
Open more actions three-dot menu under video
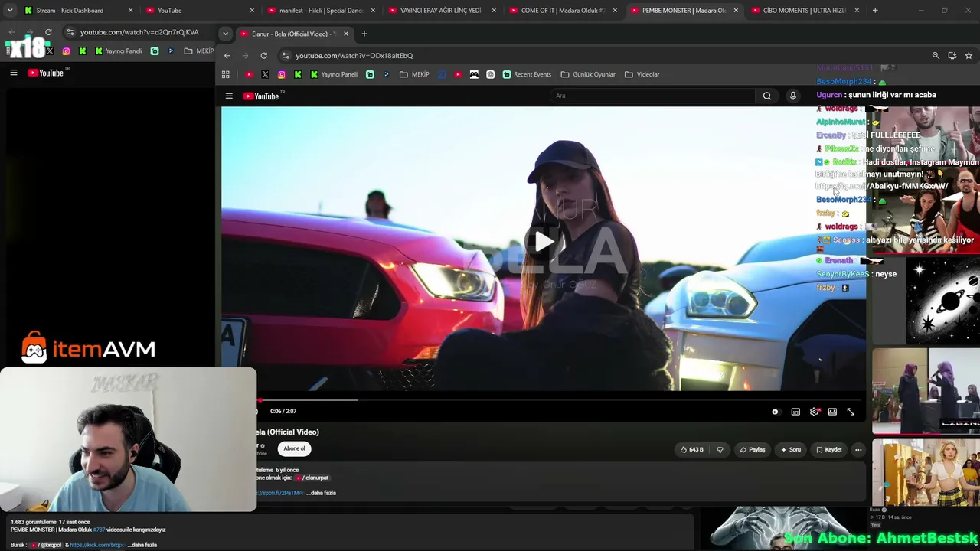pyautogui.click(x=858, y=449)
